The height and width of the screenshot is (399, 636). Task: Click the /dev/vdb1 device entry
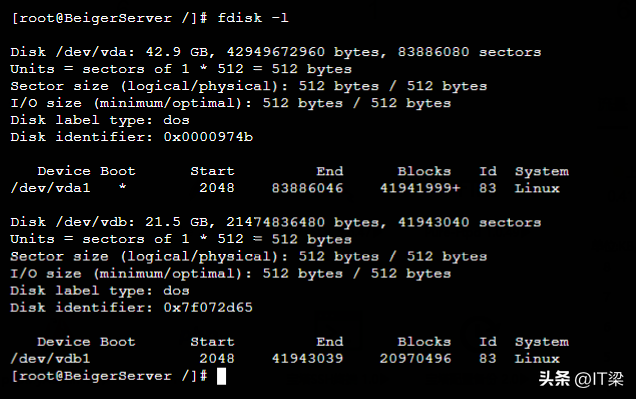coord(51,358)
